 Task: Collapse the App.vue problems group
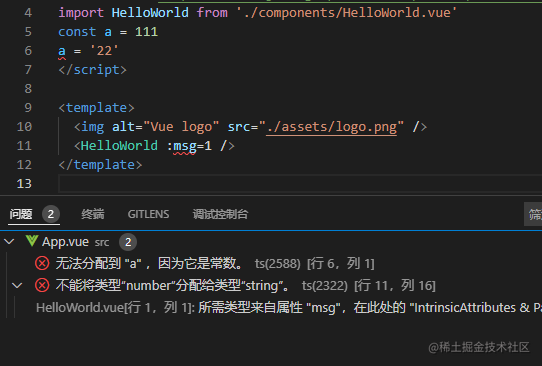click(9, 242)
